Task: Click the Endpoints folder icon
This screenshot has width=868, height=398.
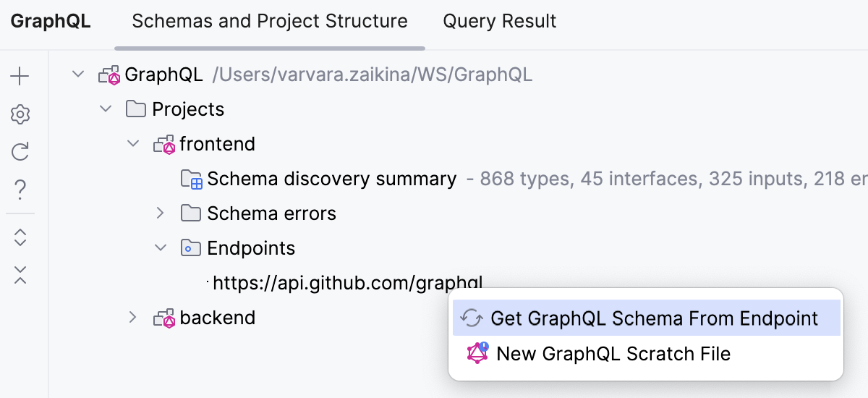Action: tap(190, 249)
